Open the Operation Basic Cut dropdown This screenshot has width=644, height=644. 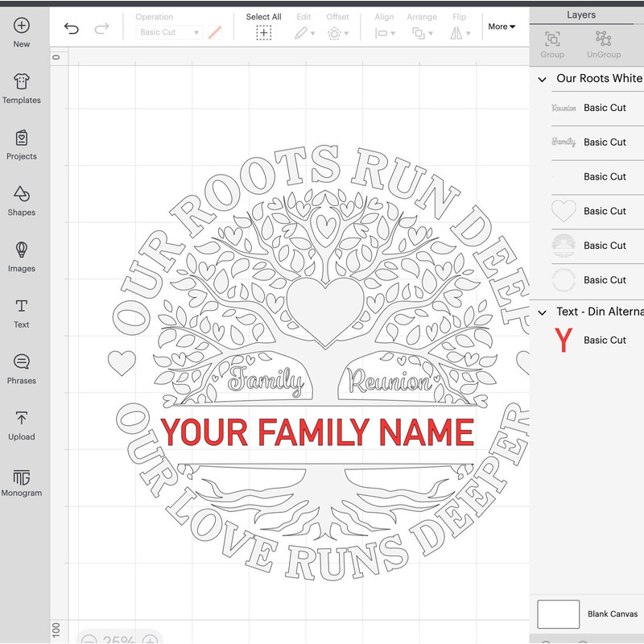pos(169,32)
